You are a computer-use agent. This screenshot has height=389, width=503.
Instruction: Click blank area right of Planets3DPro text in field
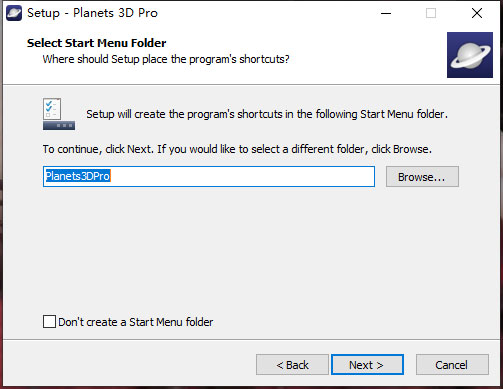(243, 176)
